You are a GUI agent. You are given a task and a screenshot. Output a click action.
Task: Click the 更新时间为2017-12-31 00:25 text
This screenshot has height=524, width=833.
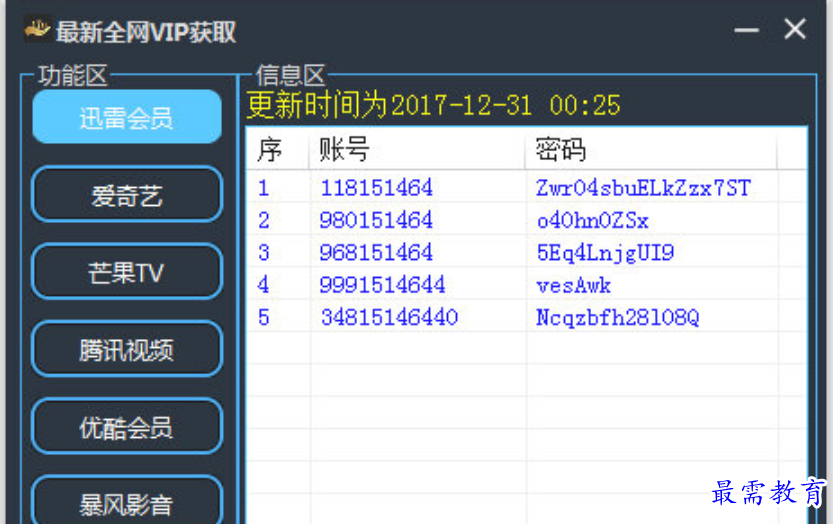434,105
